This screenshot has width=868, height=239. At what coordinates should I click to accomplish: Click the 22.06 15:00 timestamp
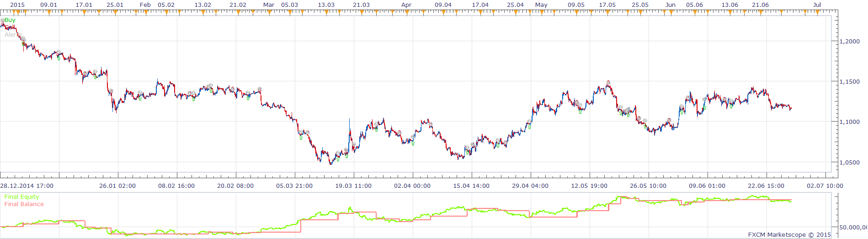pyautogui.click(x=766, y=186)
